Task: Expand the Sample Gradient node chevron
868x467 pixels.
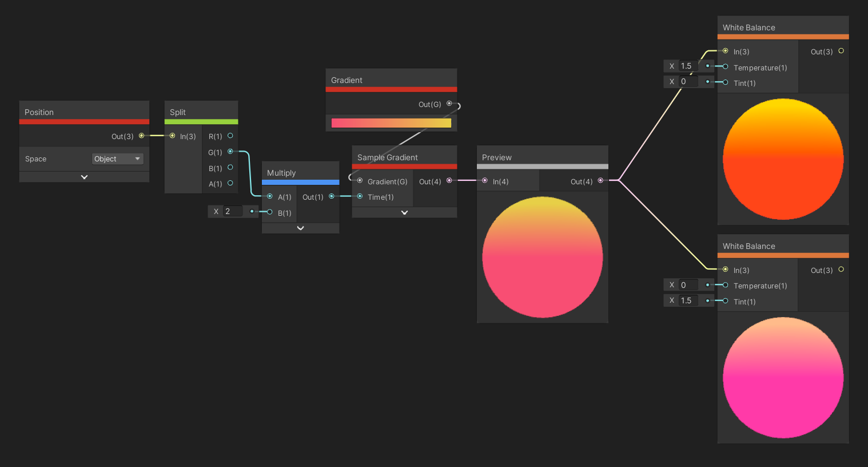Action: click(x=404, y=213)
